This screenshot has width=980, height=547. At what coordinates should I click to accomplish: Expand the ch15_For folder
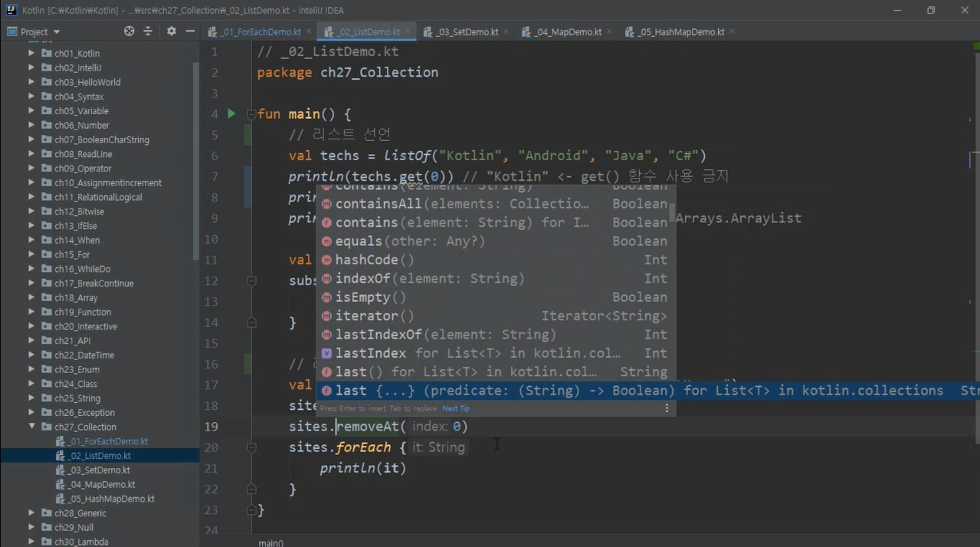coord(31,254)
